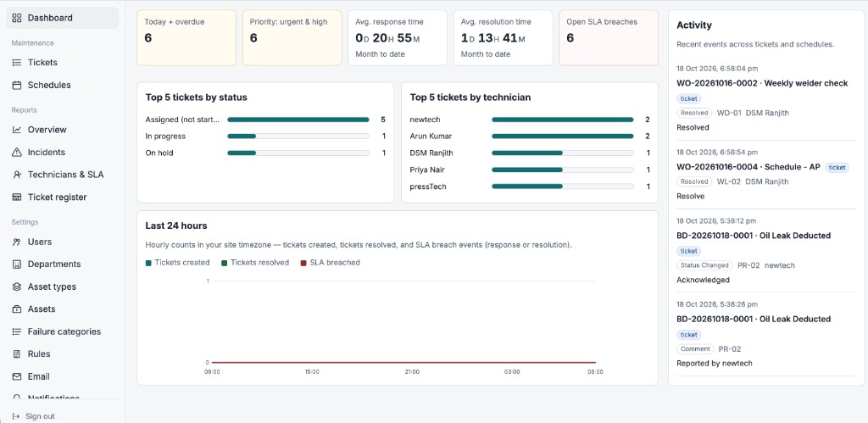868x423 pixels.
Task: Toggle SLA breached legend swatch
Action: click(303, 263)
